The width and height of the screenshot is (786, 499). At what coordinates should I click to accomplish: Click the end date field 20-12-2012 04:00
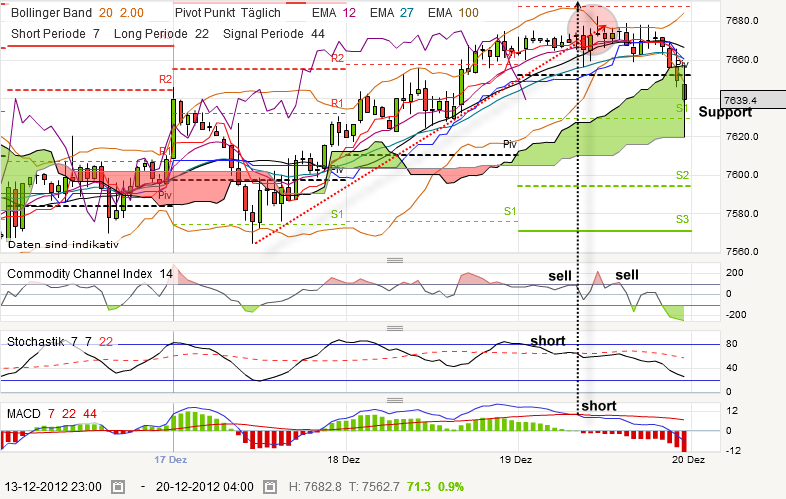pyautogui.click(x=205, y=487)
